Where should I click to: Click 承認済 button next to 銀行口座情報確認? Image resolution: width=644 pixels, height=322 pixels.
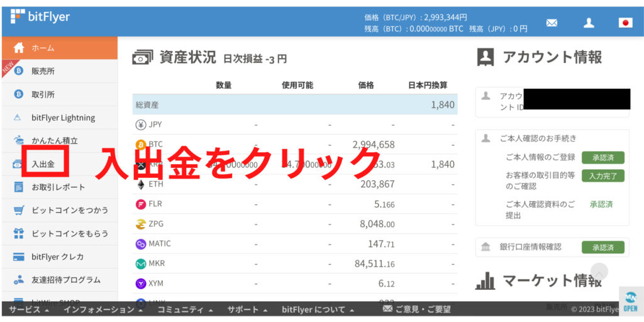pyautogui.click(x=603, y=248)
